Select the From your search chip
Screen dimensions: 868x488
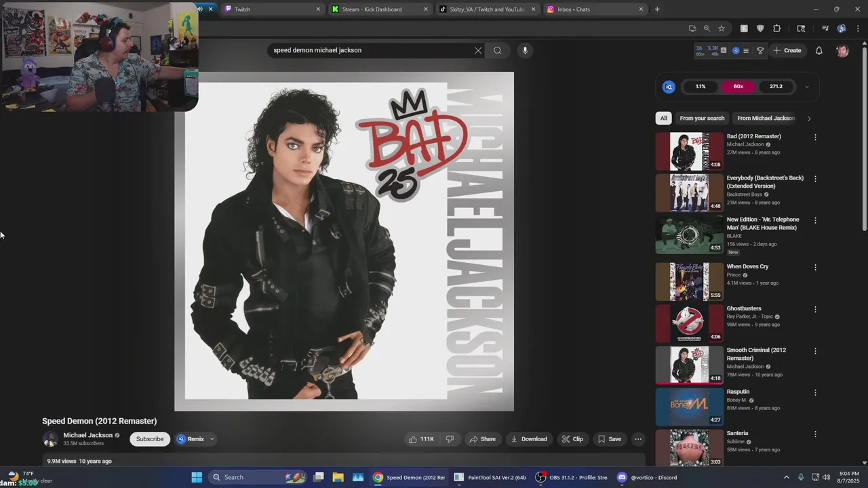[x=702, y=118]
